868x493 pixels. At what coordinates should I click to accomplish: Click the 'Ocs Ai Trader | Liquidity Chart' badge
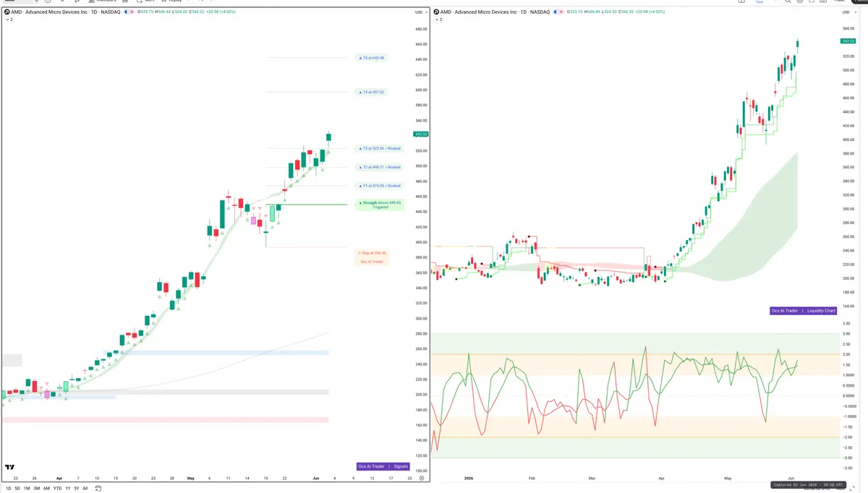pyautogui.click(x=804, y=311)
